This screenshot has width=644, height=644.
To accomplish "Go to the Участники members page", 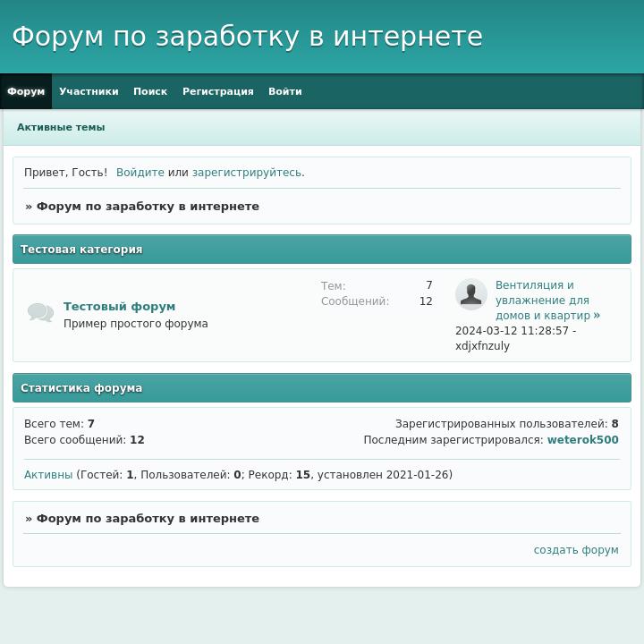I will [x=89, y=91].
